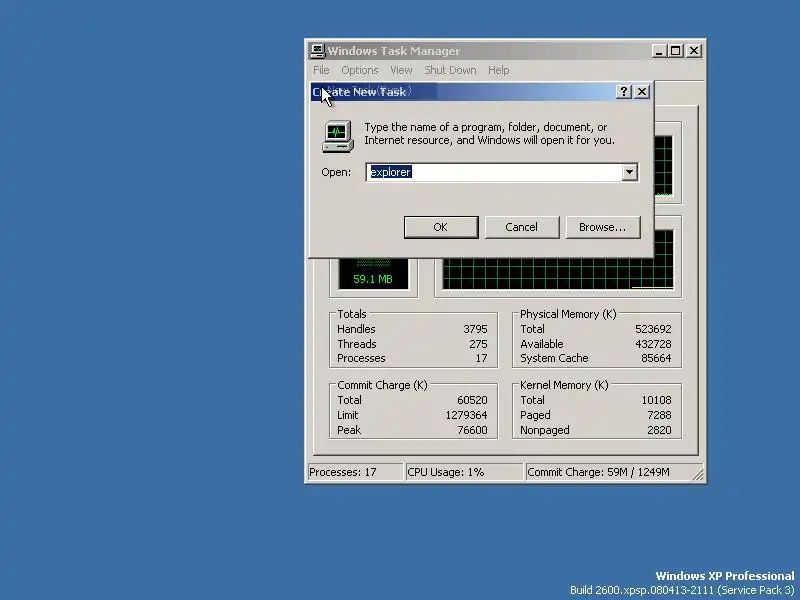
Task: Click the Open: label in dialog
Action: pos(336,172)
